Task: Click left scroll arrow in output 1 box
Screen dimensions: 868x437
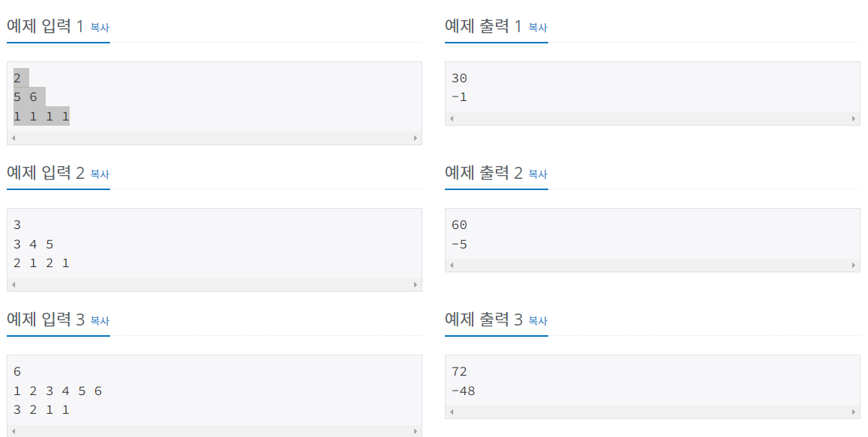Action: [x=452, y=118]
